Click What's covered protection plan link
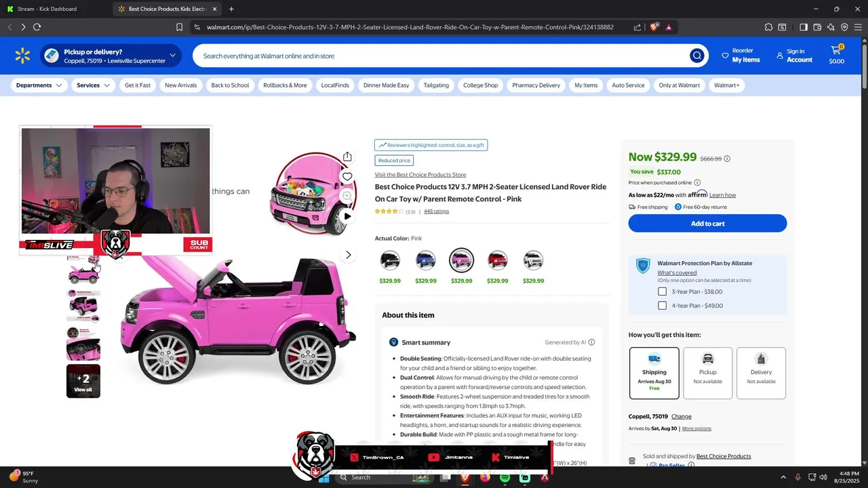This screenshot has width=868, height=488. pos(677,272)
